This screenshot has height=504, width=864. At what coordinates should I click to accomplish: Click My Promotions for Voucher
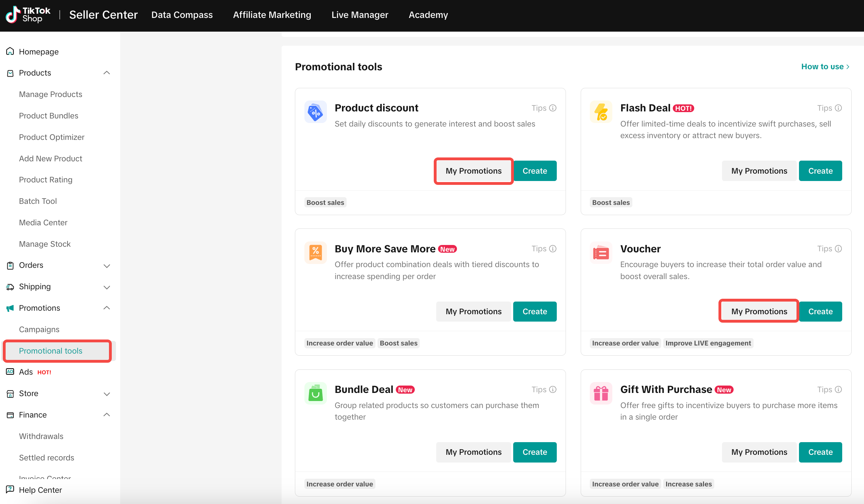[x=759, y=311]
